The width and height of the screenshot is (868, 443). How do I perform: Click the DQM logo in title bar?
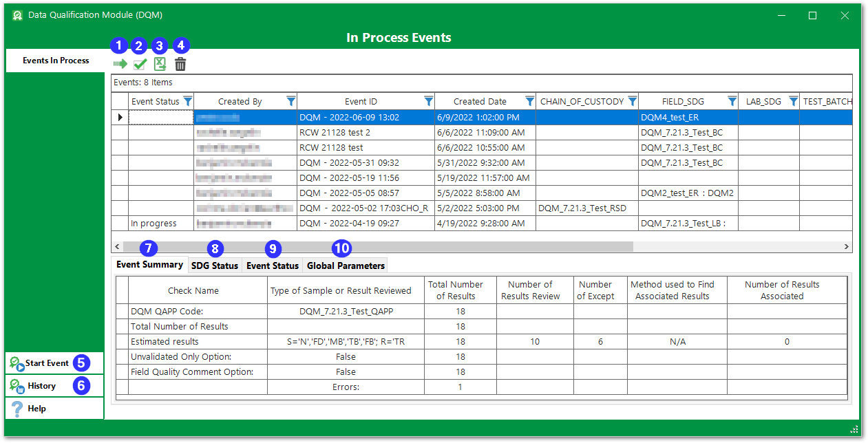coord(17,14)
